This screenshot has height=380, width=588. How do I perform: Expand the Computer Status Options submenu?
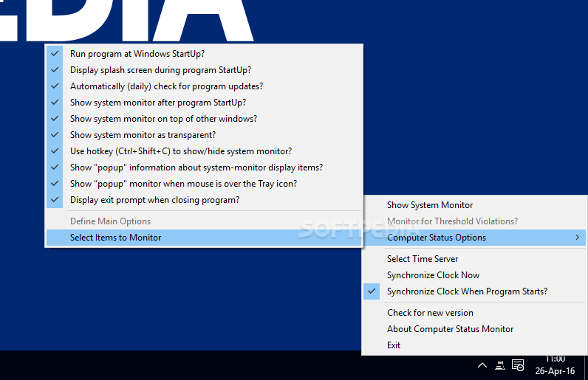(x=474, y=238)
